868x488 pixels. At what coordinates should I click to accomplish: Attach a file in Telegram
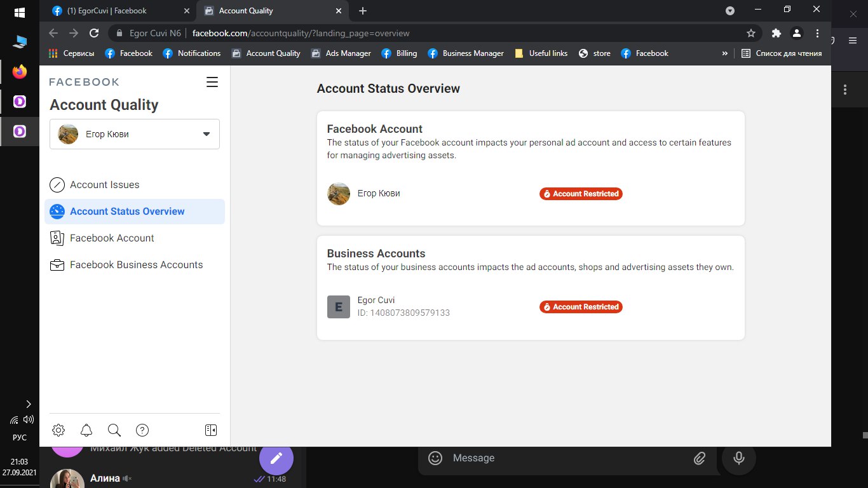pos(700,458)
